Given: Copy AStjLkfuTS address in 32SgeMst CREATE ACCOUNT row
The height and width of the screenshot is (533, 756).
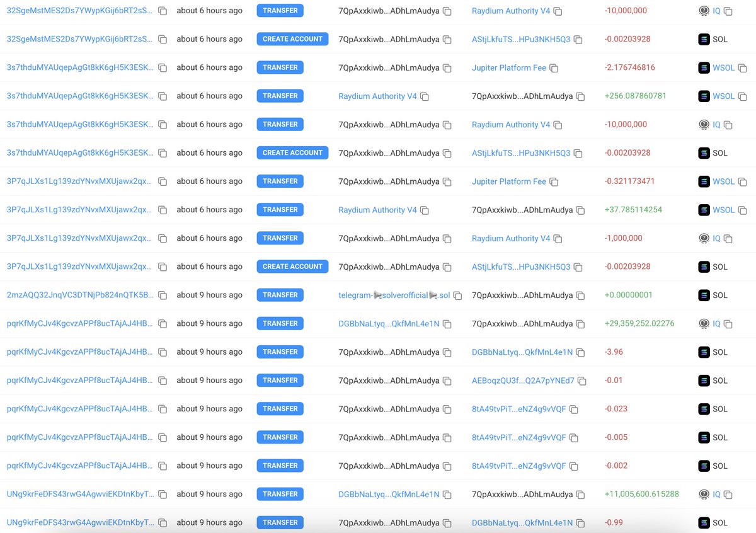Looking at the screenshot, I should [x=578, y=40].
